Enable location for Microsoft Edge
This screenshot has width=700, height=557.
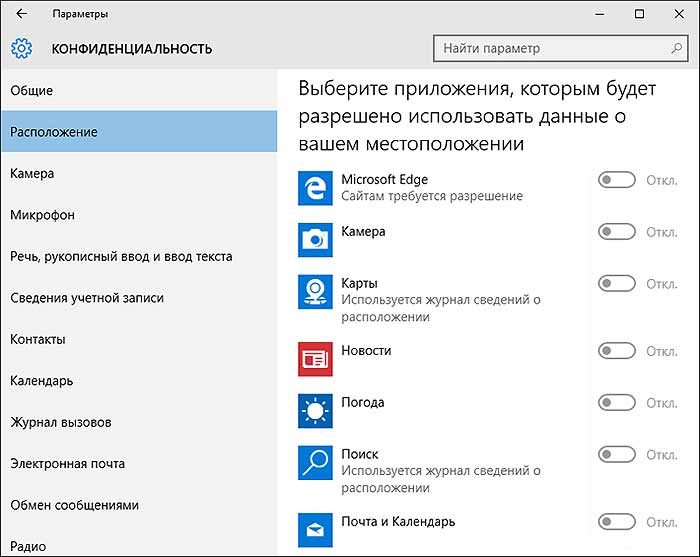point(617,180)
